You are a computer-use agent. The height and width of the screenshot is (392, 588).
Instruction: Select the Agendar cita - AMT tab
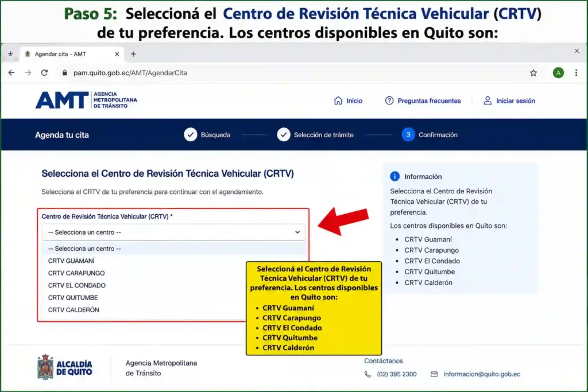pos(71,54)
